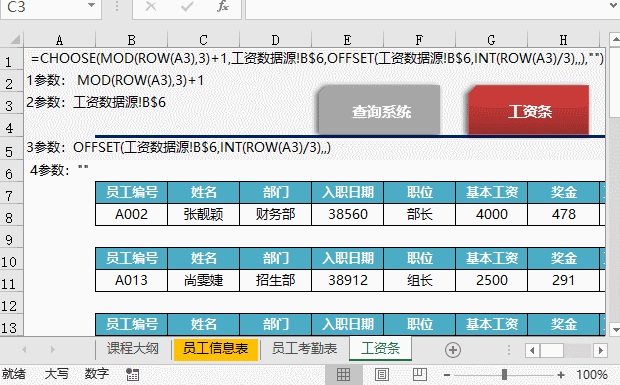Add a new sheet with plus icon
Viewport: 620px width, 385px height.
(453, 350)
